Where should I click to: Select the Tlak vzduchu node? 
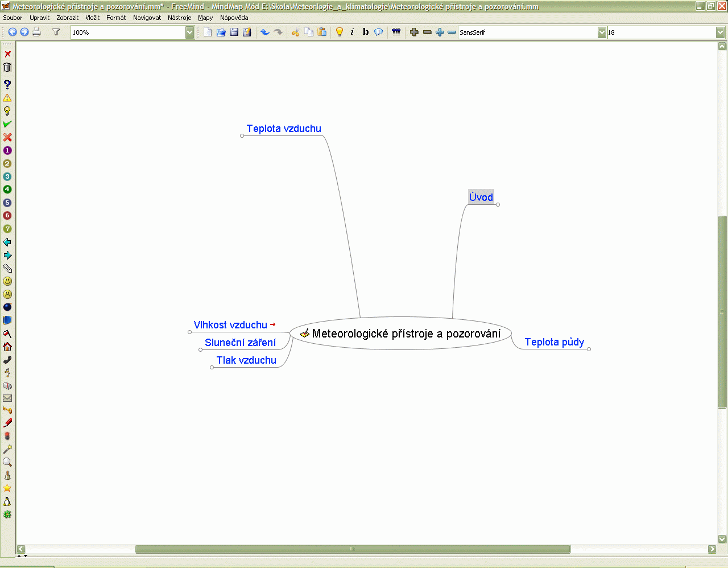[246, 360]
